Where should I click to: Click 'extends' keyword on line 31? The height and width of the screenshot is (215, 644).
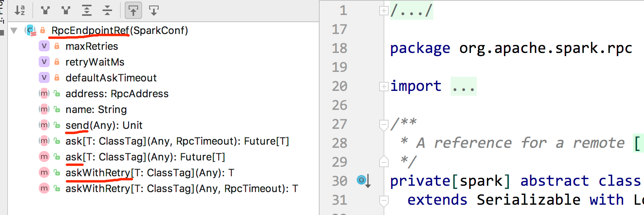pyautogui.click(x=437, y=200)
